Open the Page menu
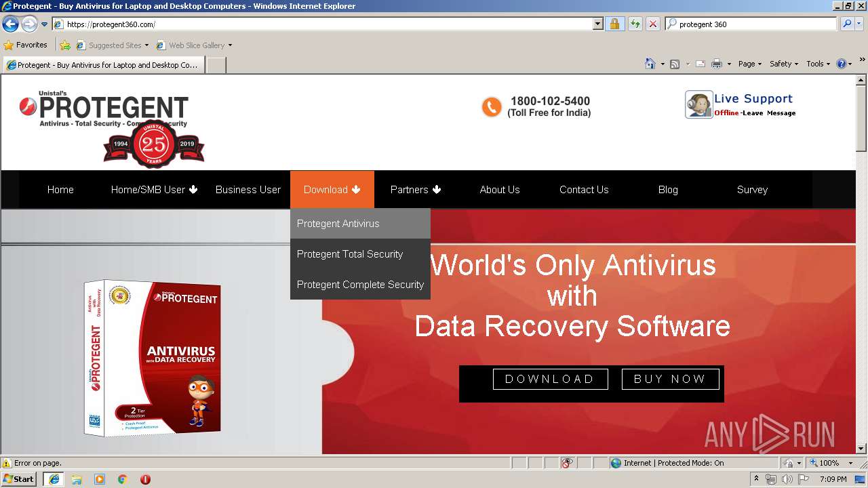 [750, 64]
